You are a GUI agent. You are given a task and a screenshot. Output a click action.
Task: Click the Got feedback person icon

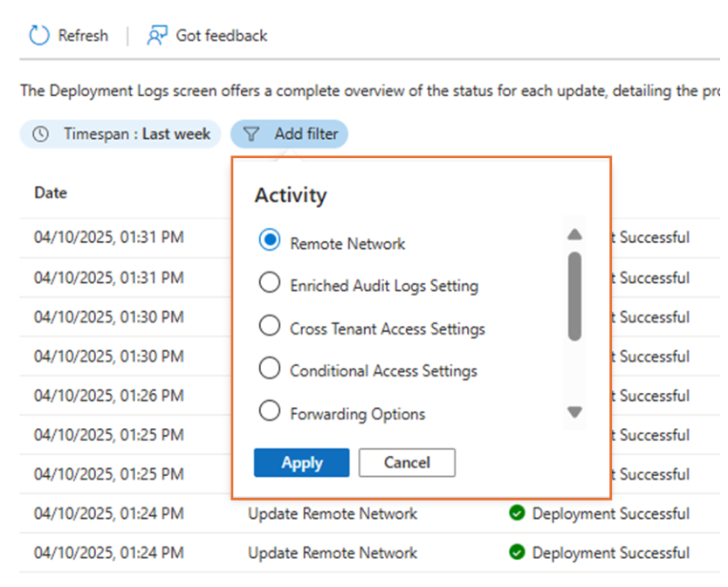point(157,35)
